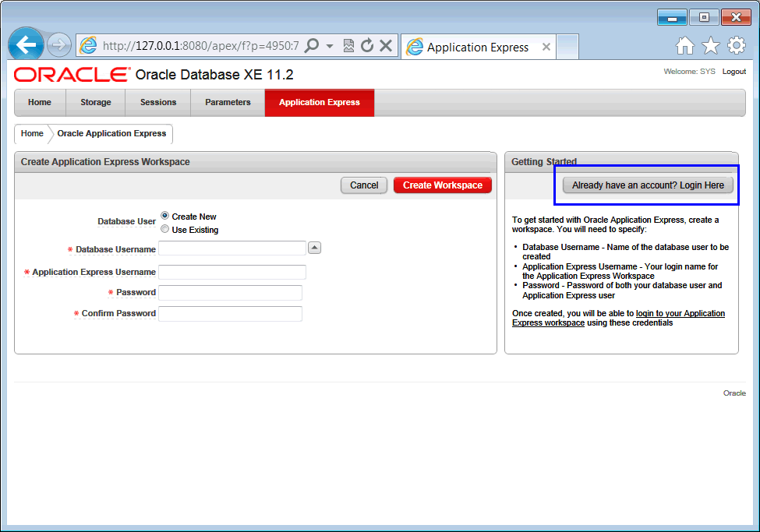This screenshot has width=760, height=532.
Task: Refresh the page with reload icon
Action: [x=367, y=45]
